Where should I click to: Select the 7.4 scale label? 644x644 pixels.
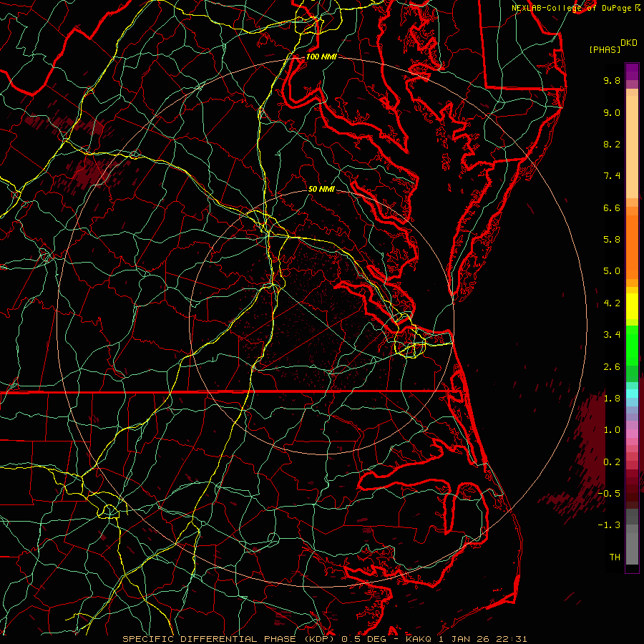pyautogui.click(x=612, y=176)
